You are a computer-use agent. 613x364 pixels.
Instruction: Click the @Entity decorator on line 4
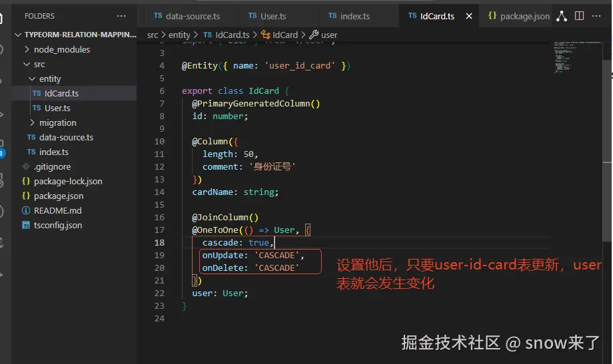[x=199, y=66]
